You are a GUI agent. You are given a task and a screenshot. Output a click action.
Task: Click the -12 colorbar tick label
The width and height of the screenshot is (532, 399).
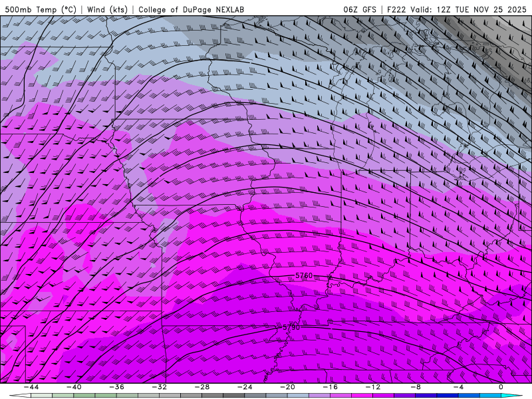(373, 387)
